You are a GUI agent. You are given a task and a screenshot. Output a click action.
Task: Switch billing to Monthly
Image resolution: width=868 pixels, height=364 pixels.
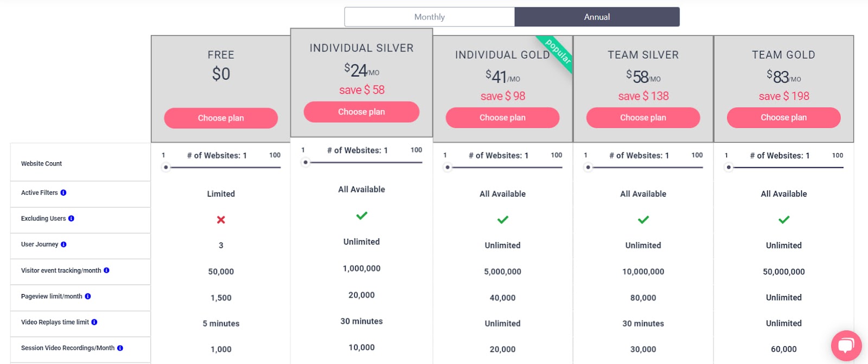[x=430, y=17]
